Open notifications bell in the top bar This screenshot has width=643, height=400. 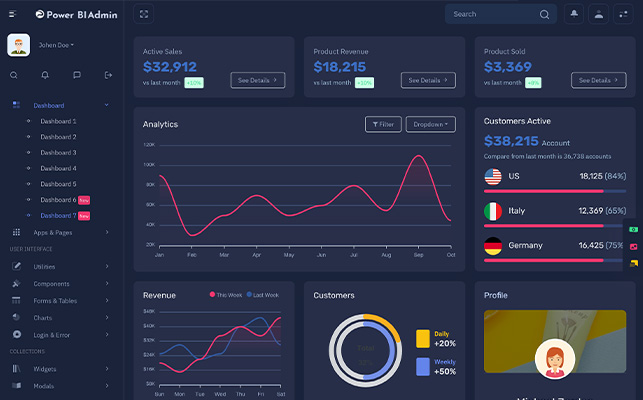click(x=574, y=14)
